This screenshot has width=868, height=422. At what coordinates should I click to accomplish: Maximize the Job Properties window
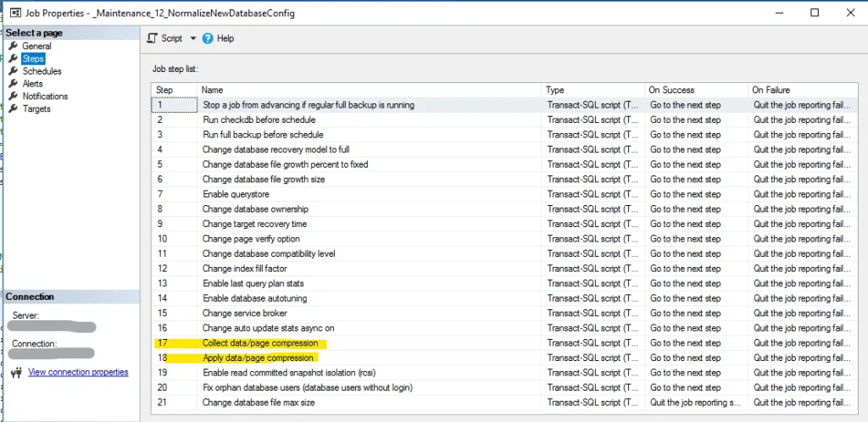815,13
